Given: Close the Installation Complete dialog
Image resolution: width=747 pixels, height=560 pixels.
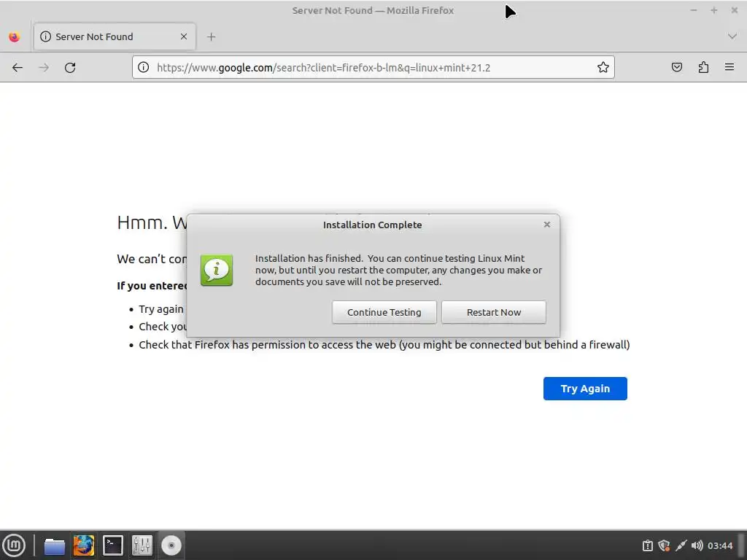Looking at the screenshot, I should coord(547,225).
